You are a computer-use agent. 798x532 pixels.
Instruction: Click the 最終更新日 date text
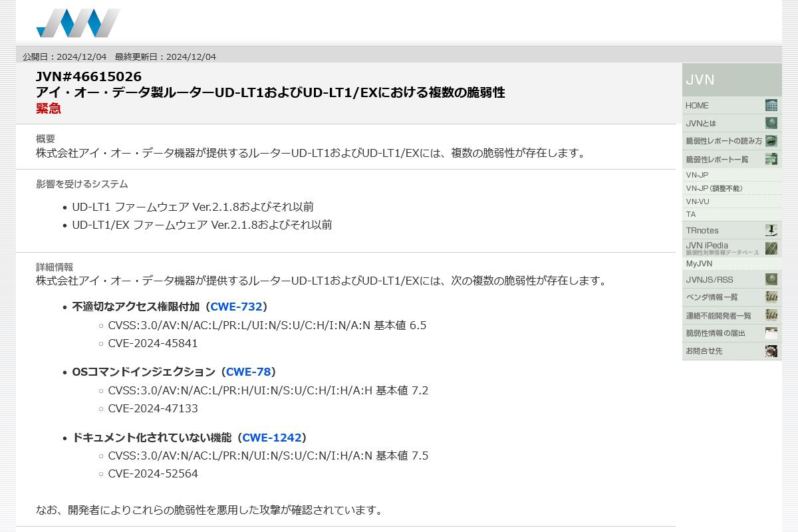166,57
